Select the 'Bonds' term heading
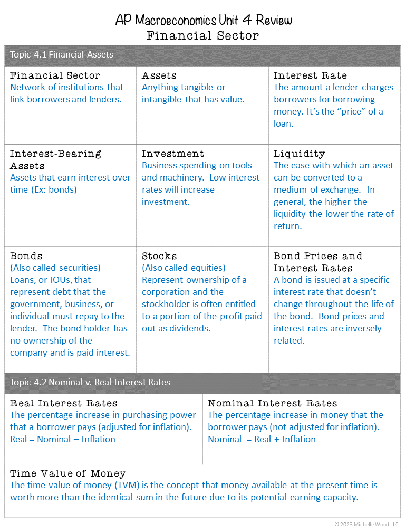The width and height of the screenshot is (405, 532). click(26, 256)
